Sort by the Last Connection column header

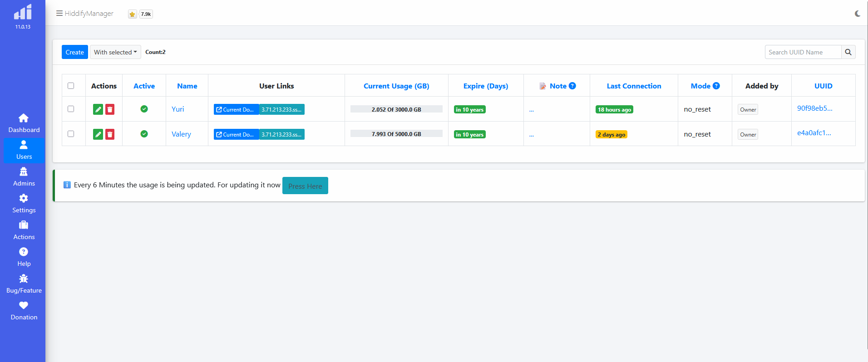[x=634, y=86]
